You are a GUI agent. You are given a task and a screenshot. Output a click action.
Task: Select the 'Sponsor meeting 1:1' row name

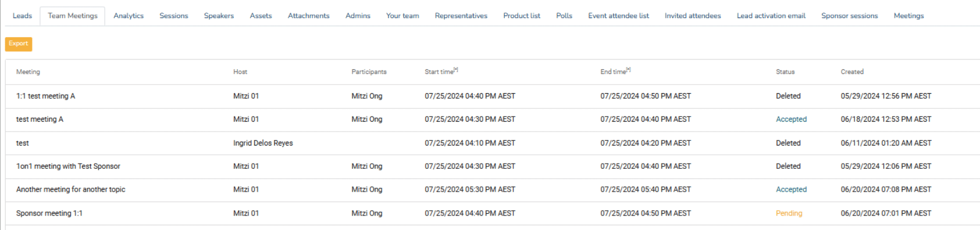[49, 214]
